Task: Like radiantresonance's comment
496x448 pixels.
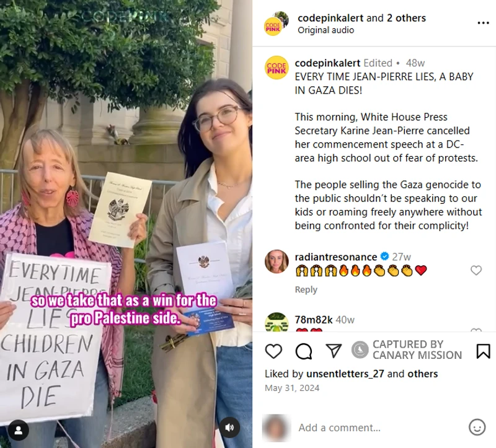Action: (476, 270)
